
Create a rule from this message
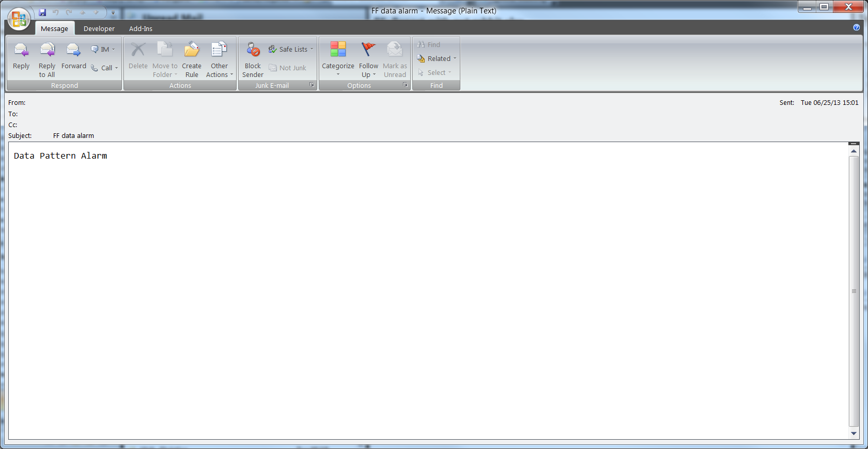[x=192, y=58]
